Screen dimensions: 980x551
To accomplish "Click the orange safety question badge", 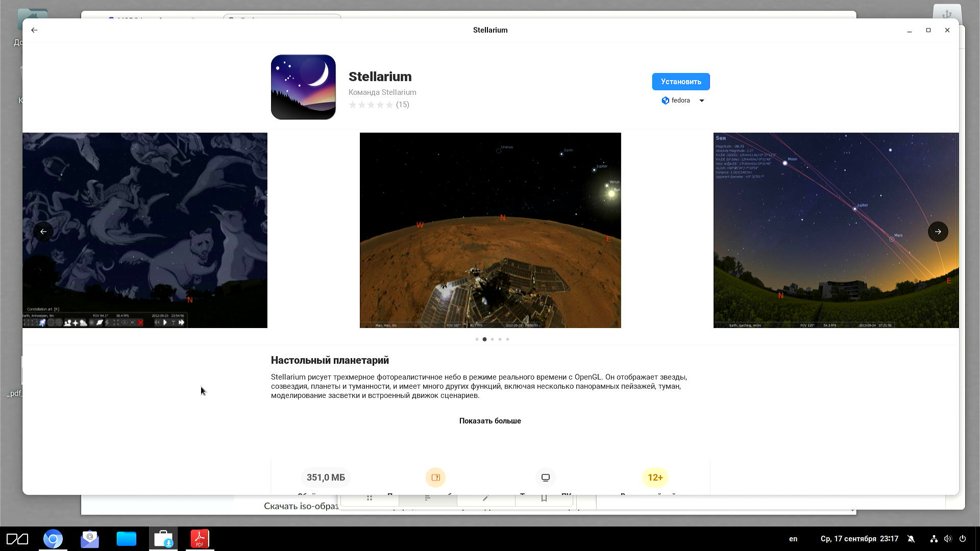I will (x=435, y=478).
